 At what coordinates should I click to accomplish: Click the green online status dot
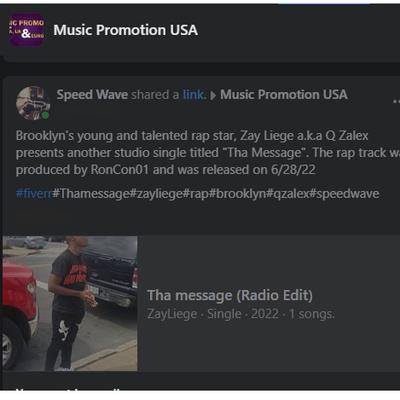click(45, 115)
